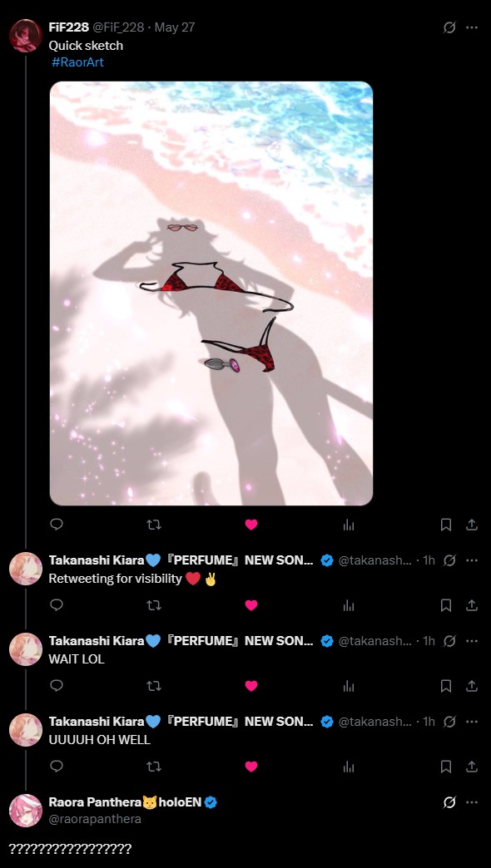Share FiF228's post via share icon
Viewport: 491px width, 868px height.
coord(472,525)
